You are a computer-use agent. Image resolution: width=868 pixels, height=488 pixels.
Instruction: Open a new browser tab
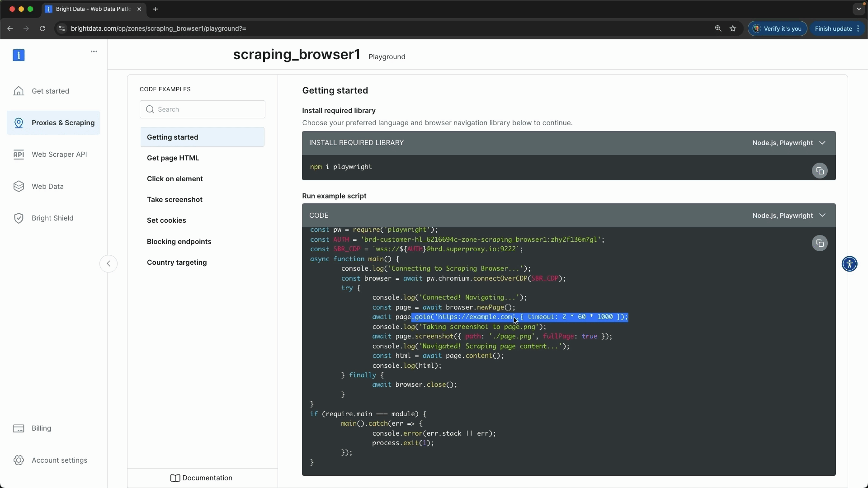156,9
